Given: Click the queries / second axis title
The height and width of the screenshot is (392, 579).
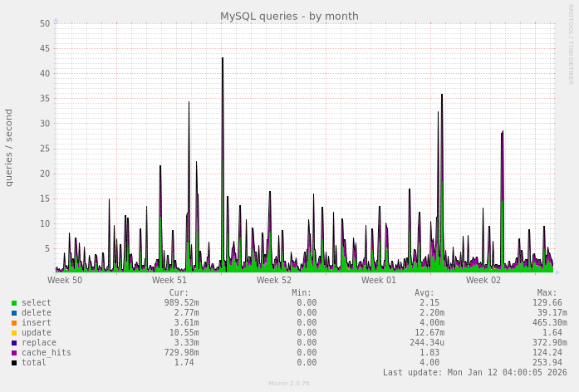Looking at the screenshot, I should (x=9, y=148).
